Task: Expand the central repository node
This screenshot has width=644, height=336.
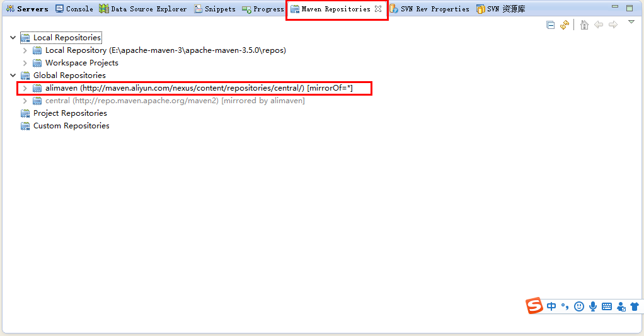Action: (25, 101)
